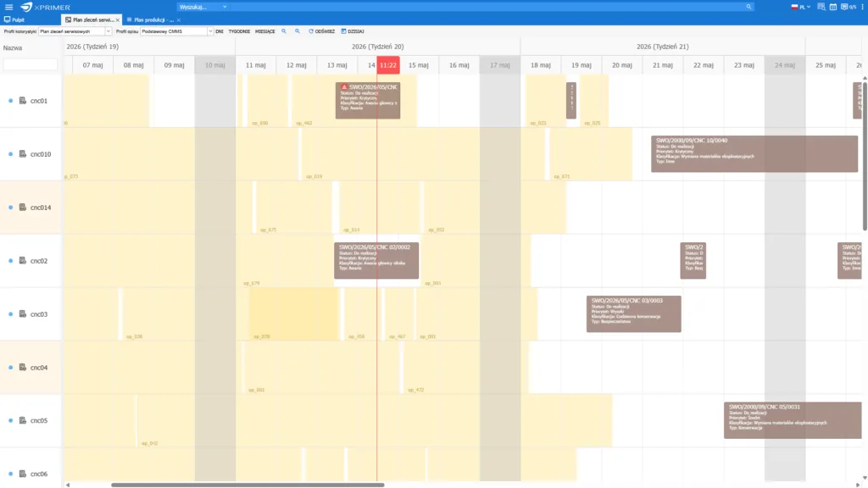Click the left arrow of horizontal scrollbar
Screen dimensions: 868x488
pos(68,485)
